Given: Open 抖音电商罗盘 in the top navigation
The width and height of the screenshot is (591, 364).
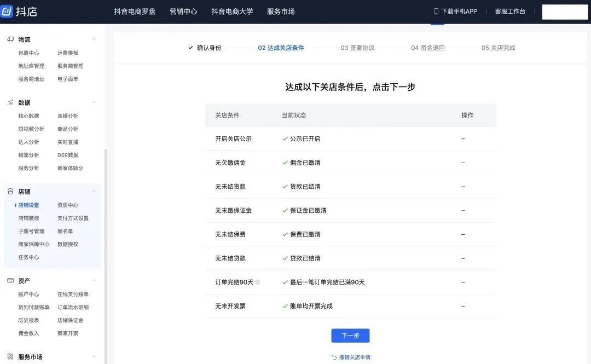Looking at the screenshot, I should (134, 11).
